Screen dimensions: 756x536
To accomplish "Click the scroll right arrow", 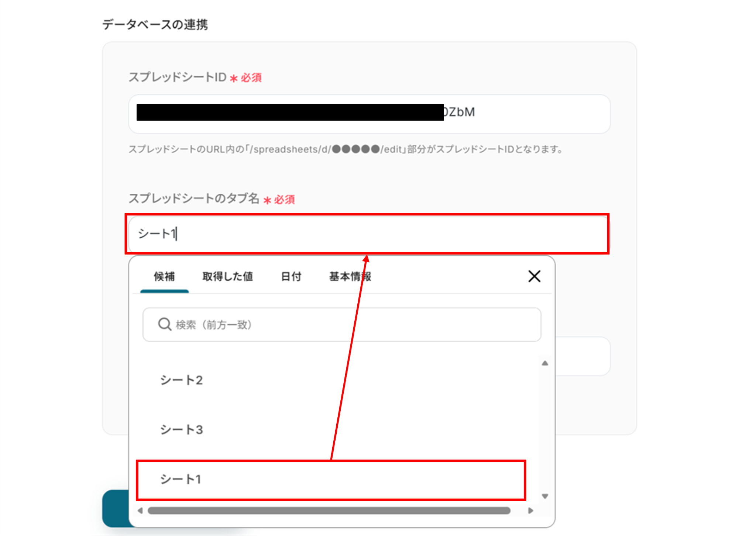I will (531, 511).
